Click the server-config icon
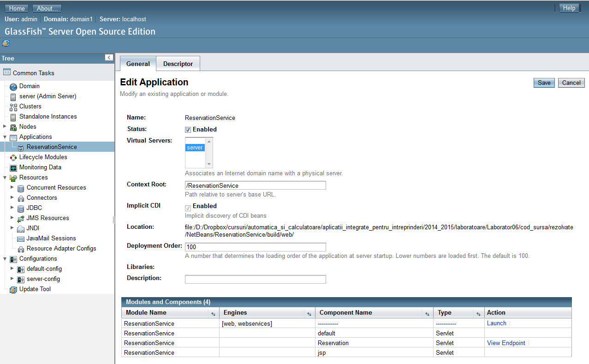The image size is (589, 364). tap(21, 279)
